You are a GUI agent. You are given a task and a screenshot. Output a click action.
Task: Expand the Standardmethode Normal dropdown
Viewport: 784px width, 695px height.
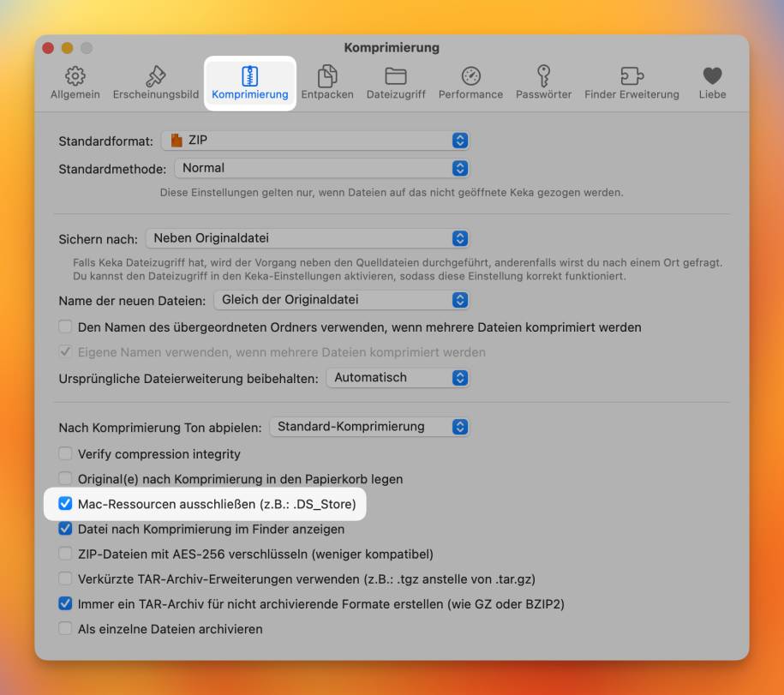coord(321,168)
